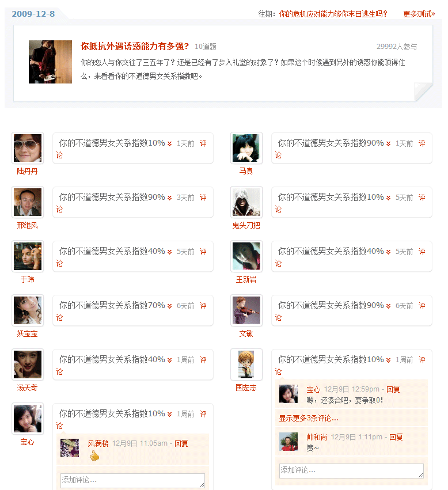Click thumbs-up emoji in 风满楼's comment

coord(94,456)
